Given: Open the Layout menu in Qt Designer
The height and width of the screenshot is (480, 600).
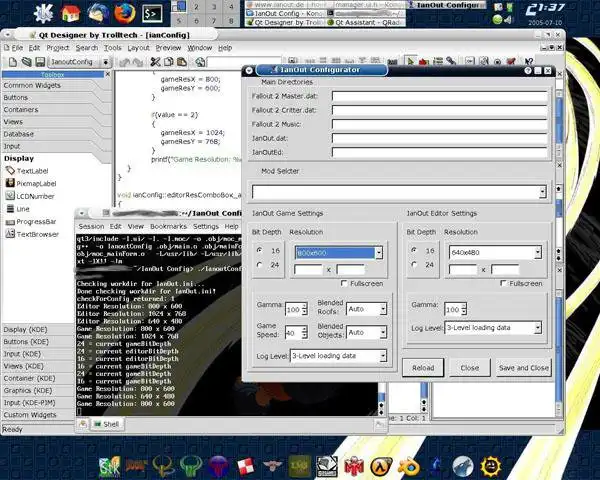Looking at the screenshot, I should coord(139,48).
